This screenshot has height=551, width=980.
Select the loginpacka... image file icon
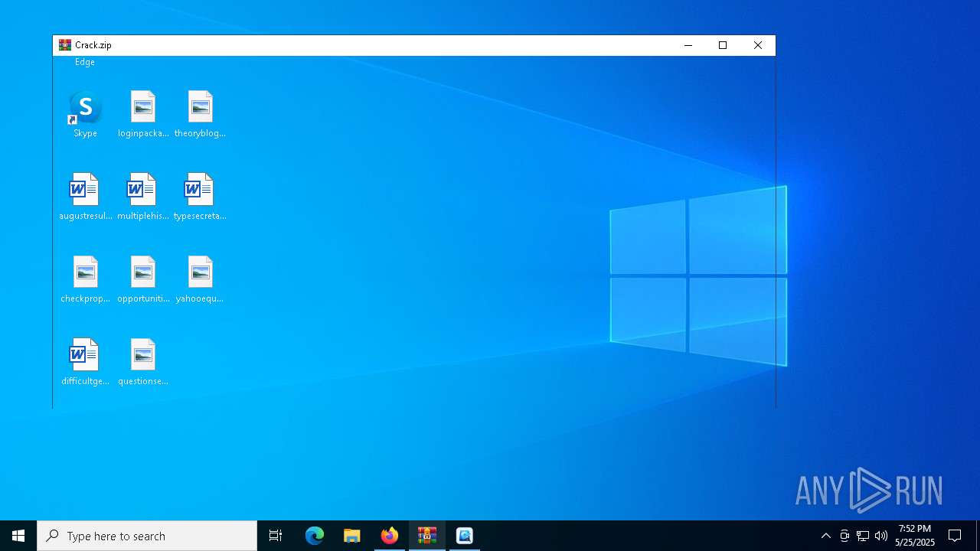coord(143,115)
